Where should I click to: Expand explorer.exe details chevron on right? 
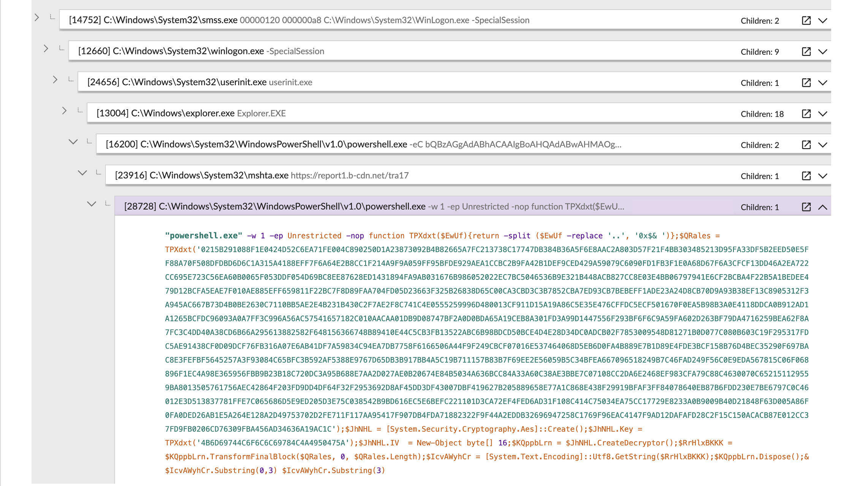click(x=823, y=114)
